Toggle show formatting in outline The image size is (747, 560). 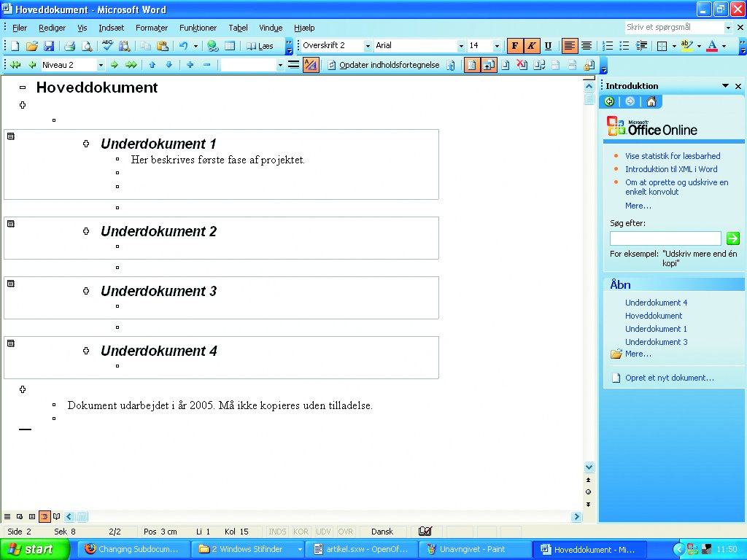[x=311, y=65]
